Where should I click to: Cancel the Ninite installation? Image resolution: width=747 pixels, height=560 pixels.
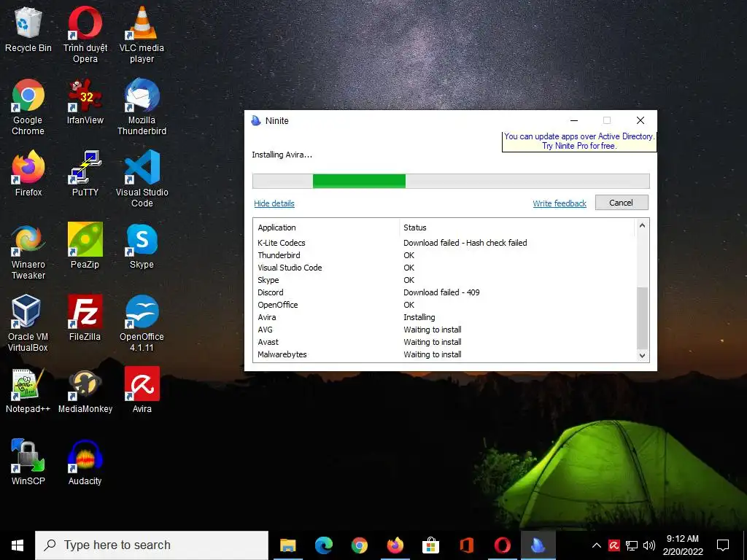pyautogui.click(x=622, y=203)
